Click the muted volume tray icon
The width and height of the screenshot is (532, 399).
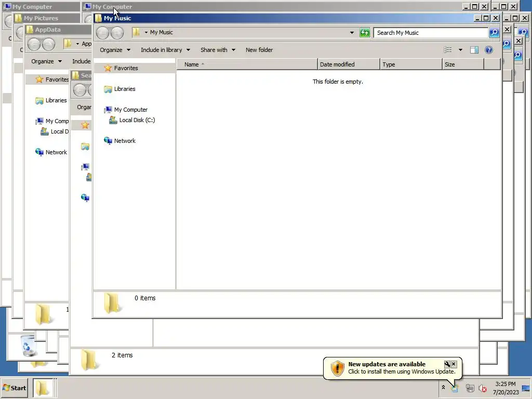point(483,388)
